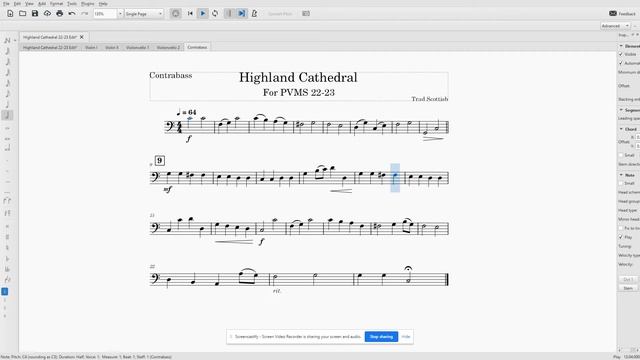640x360 pixels.
Task: Redo the last undone action
Action: pos(84,13)
